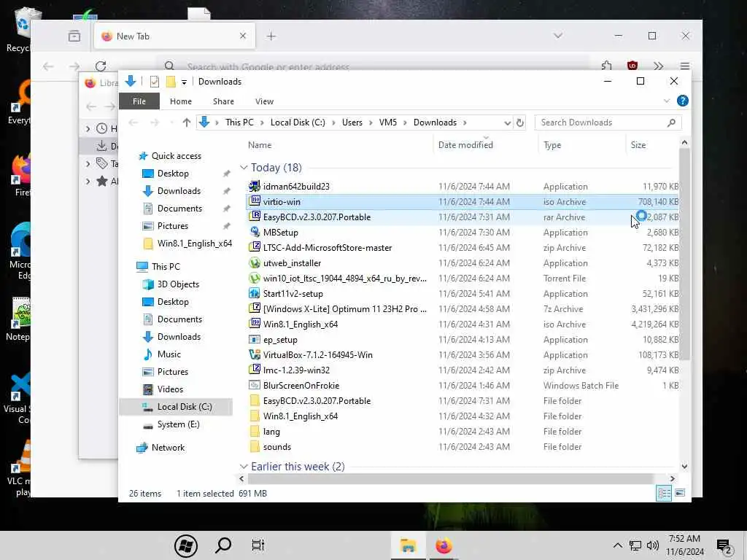Open the File tab in Explorer
The width and height of the screenshot is (747, 560).
click(139, 101)
